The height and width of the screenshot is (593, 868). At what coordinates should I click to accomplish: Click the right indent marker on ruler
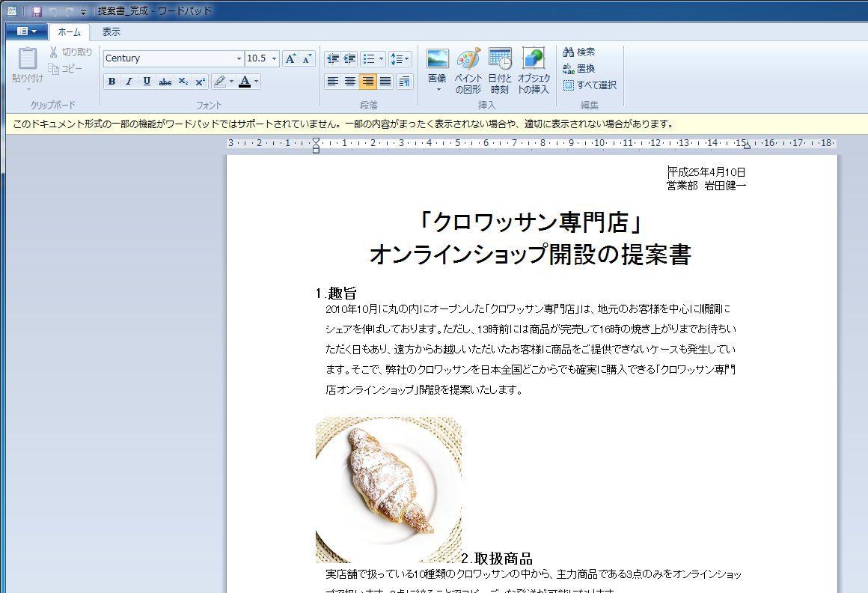click(747, 145)
